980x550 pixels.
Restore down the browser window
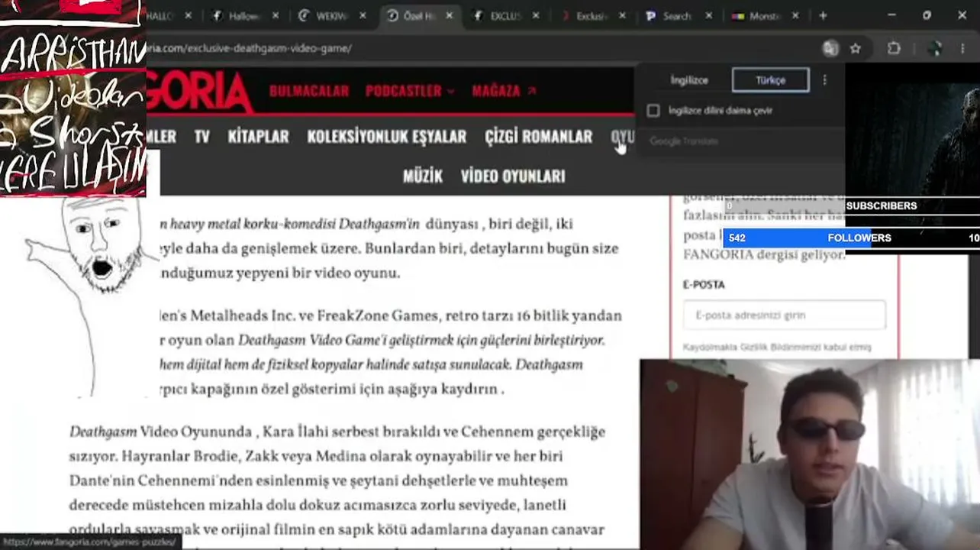tap(927, 15)
